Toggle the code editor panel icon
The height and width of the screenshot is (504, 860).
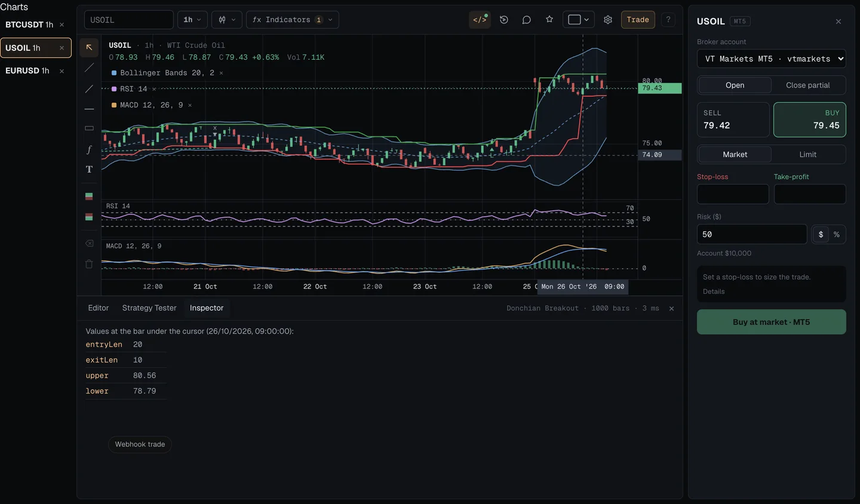pyautogui.click(x=480, y=20)
